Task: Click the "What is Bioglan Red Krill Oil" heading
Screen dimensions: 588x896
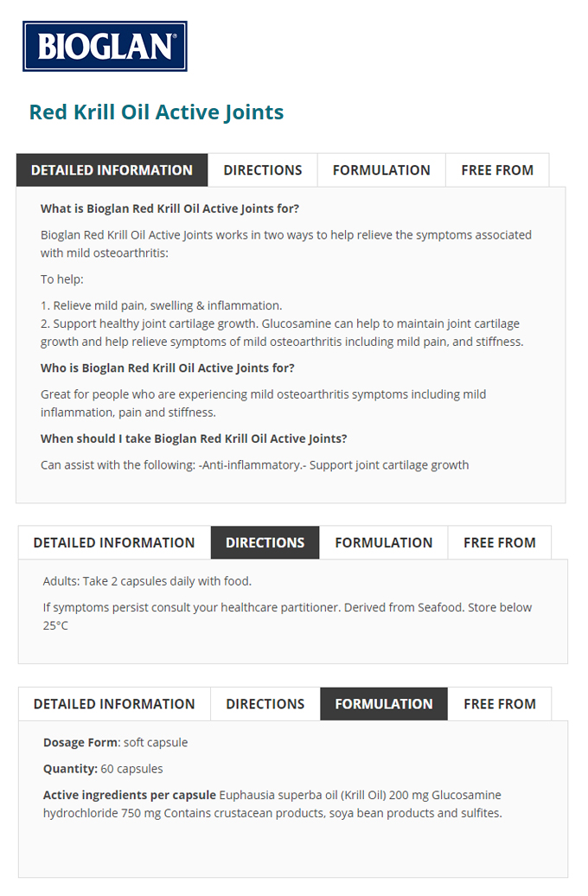Action: pos(169,208)
